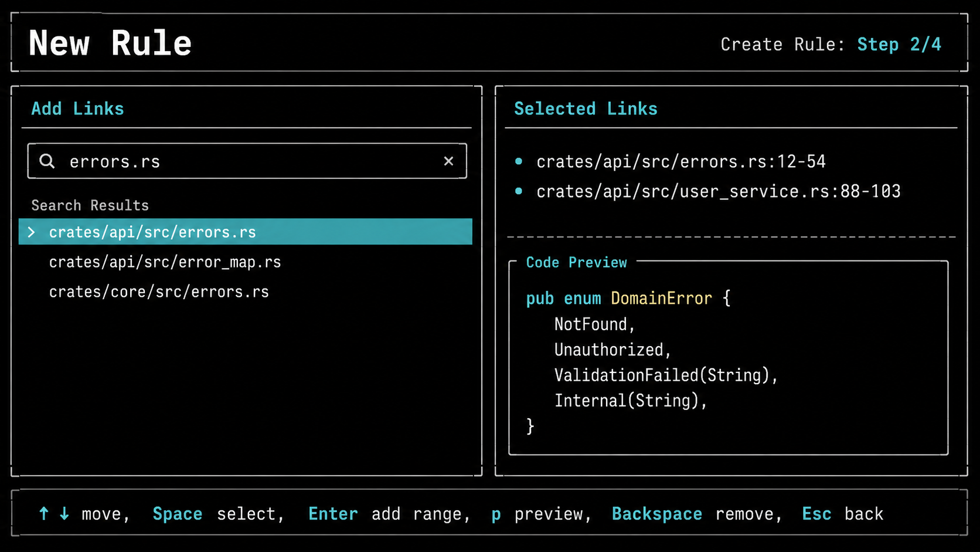Click the down arrow move icon
Viewport: 980px width, 552px height.
[64, 514]
